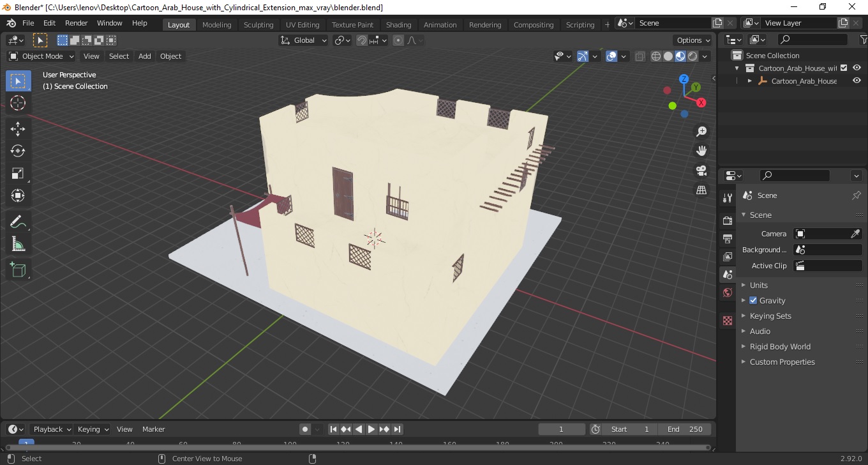The image size is (868, 465).
Task: Toggle snapping magnet button
Action: [x=362, y=40]
